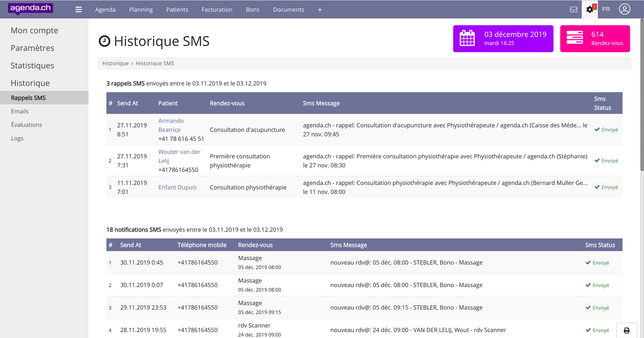Open the FR language selector

(x=606, y=9)
